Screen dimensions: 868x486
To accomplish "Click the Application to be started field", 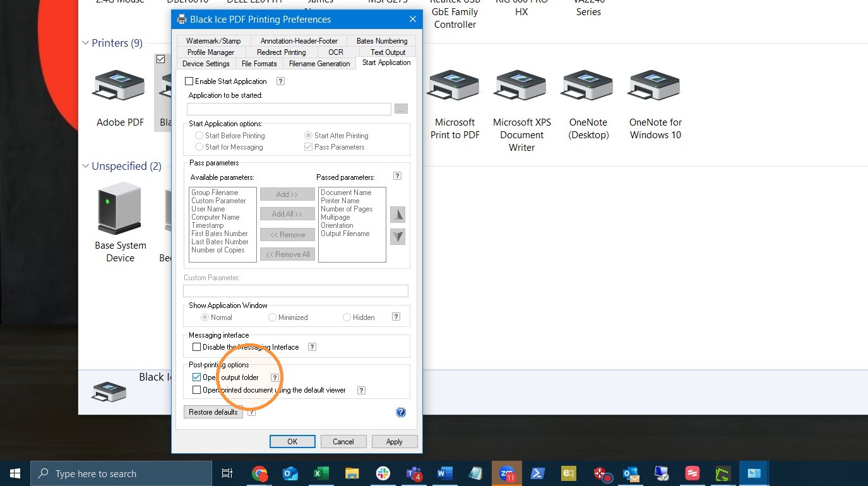I will click(289, 109).
